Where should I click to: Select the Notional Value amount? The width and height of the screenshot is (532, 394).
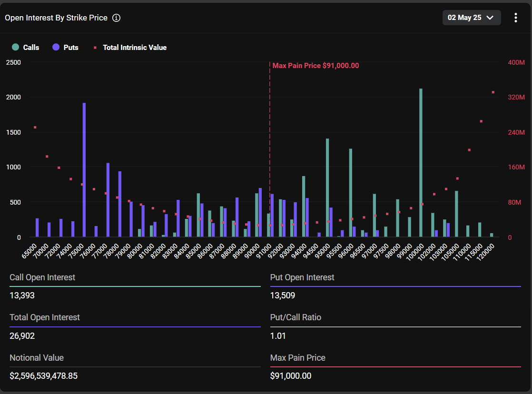click(x=44, y=376)
